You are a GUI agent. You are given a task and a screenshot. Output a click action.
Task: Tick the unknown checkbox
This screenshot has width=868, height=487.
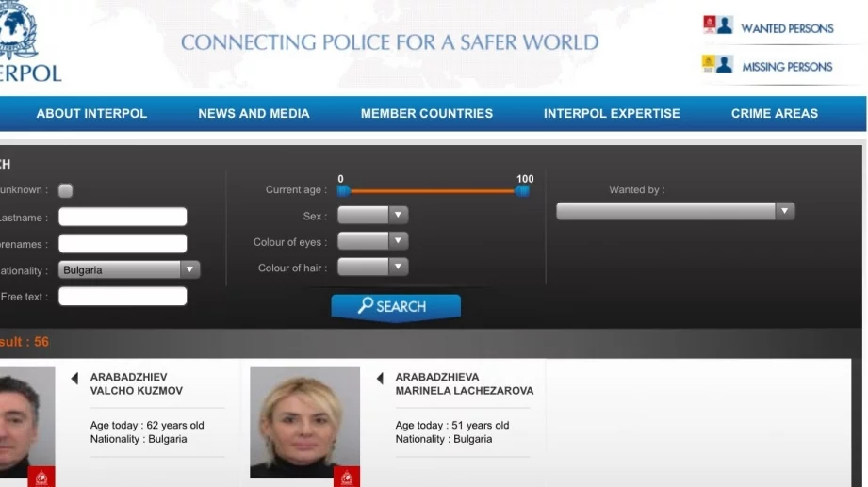(x=65, y=190)
